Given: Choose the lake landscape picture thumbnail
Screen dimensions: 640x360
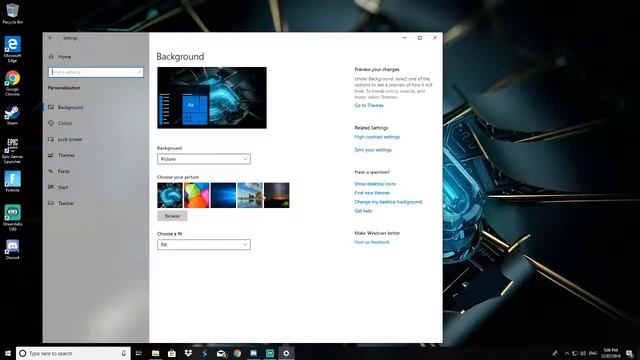Looking at the screenshot, I should coord(250,195).
